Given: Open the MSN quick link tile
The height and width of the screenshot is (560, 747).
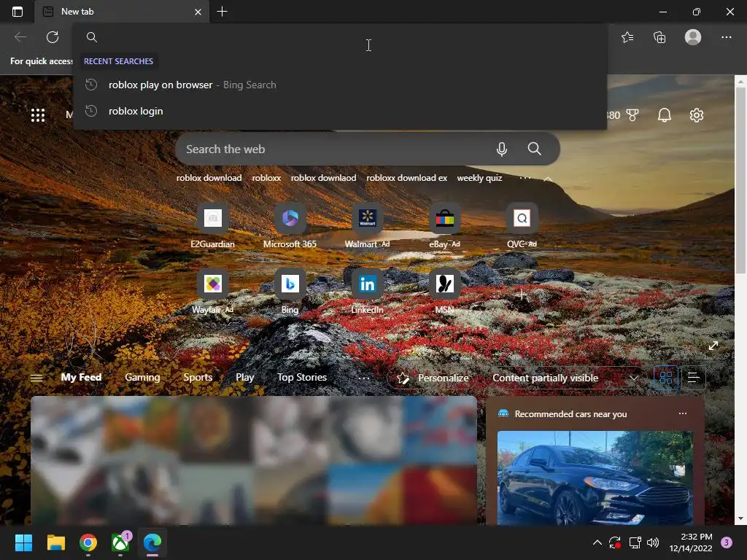Looking at the screenshot, I should [x=444, y=292].
